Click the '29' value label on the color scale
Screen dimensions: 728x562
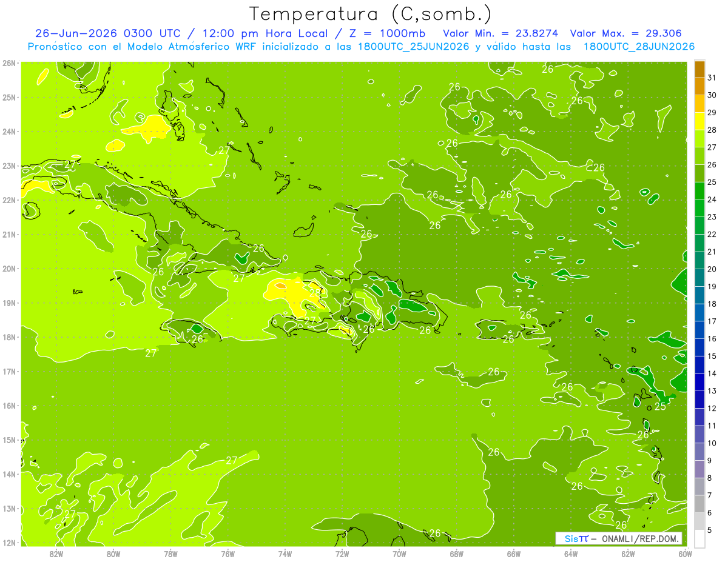tap(712, 113)
